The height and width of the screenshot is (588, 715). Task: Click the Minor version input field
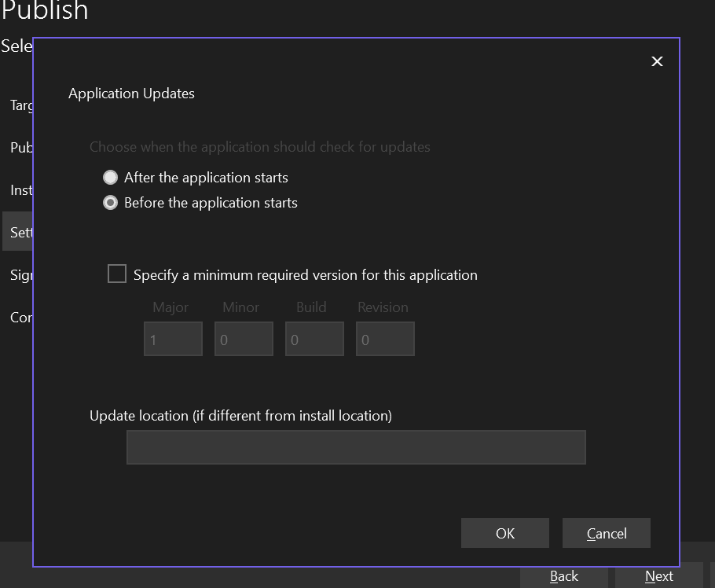[243, 338]
